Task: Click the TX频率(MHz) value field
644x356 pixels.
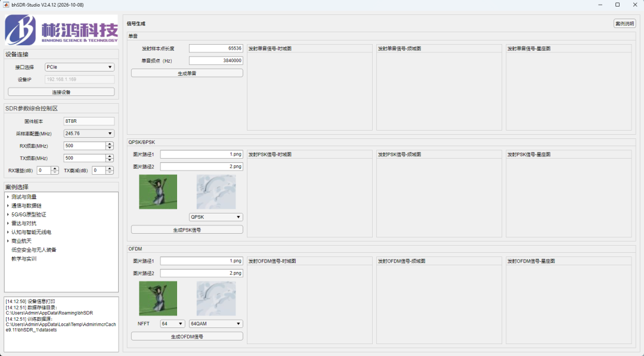Action: [85, 158]
